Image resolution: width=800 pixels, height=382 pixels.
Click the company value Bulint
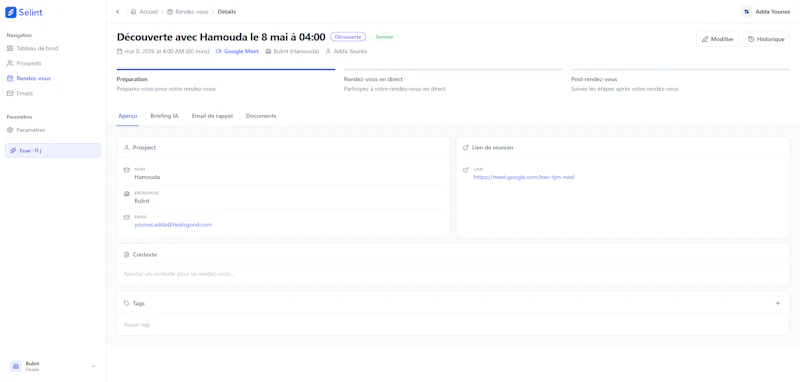pos(142,201)
